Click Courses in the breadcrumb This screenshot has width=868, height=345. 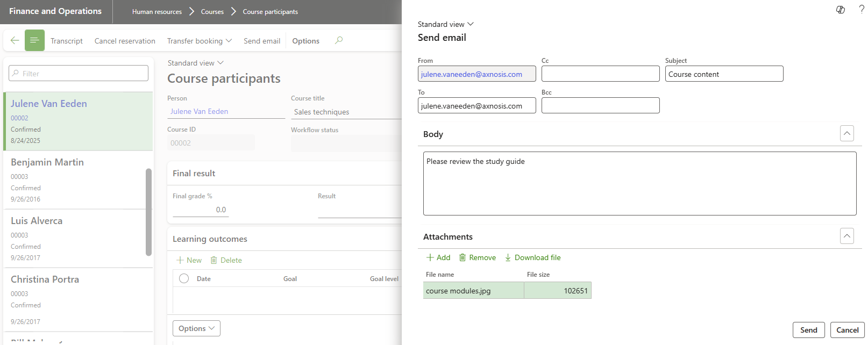pyautogui.click(x=212, y=12)
